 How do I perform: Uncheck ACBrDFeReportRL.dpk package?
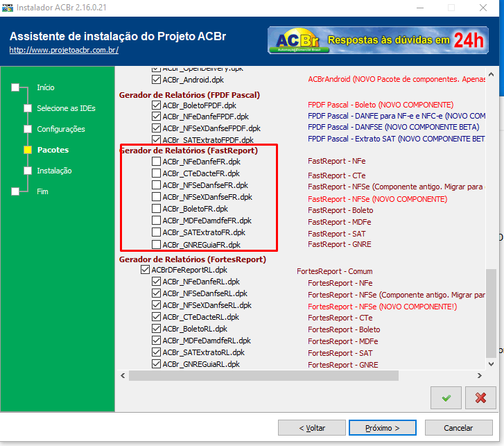(x=145, y=269)
